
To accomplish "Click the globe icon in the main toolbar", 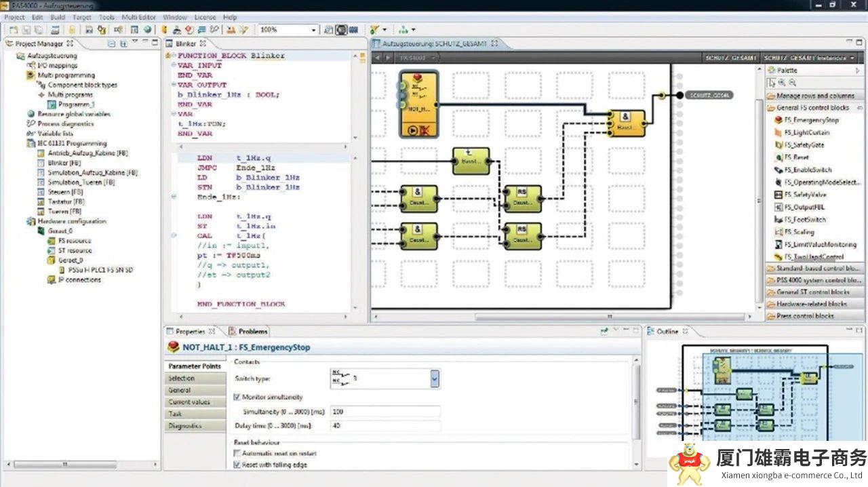I will 146,30.
